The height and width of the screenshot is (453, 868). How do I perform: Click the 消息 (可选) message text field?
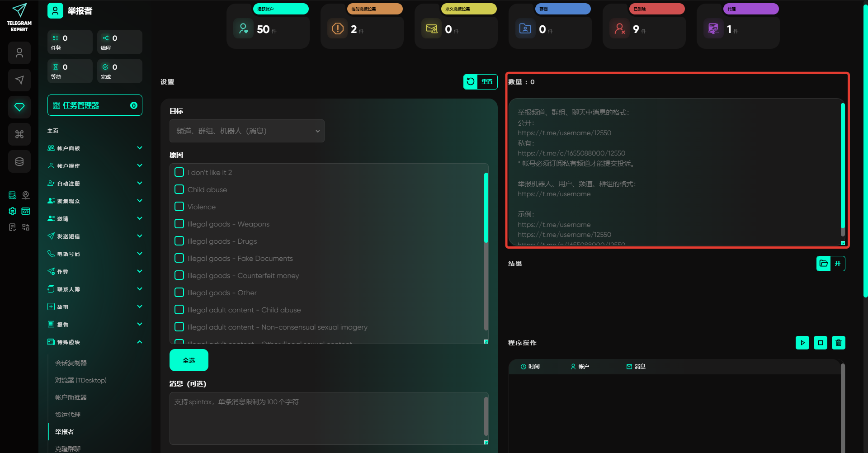326,418
